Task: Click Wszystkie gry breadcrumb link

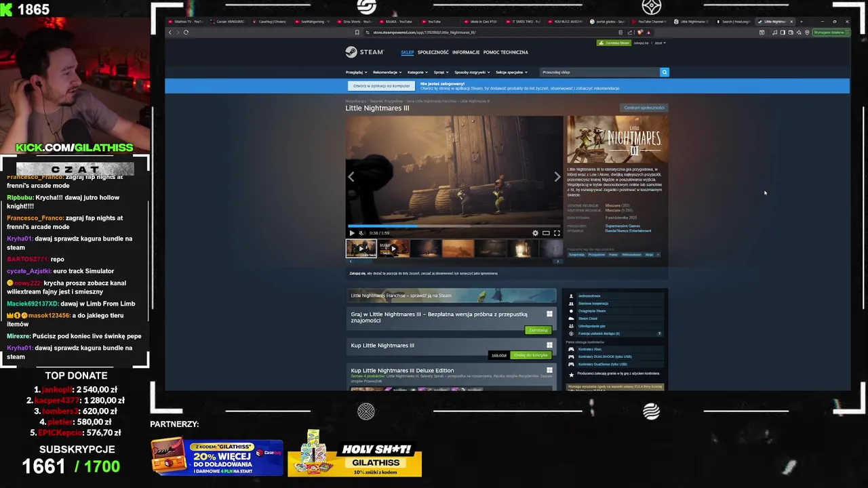Action: tap(355, 101)
